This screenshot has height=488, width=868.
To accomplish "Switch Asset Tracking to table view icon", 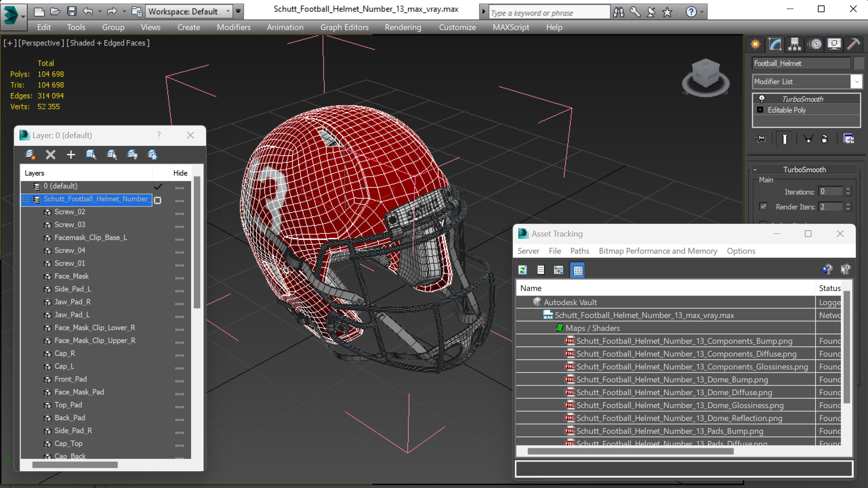I will tap(578, 270).
